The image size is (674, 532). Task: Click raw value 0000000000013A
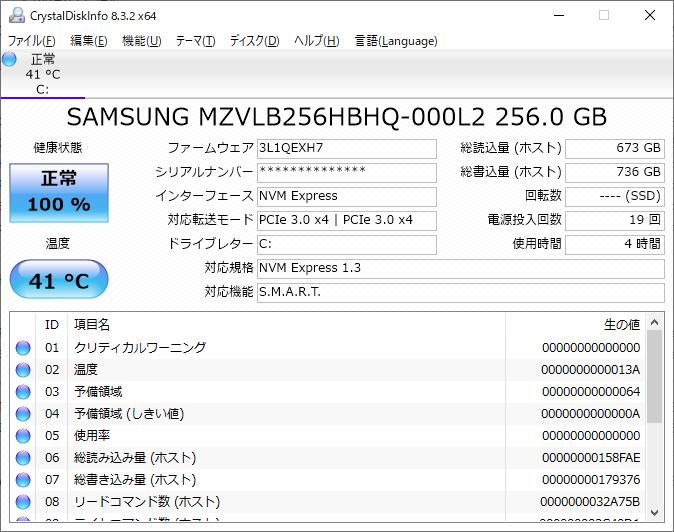click(x=590, y=370)
